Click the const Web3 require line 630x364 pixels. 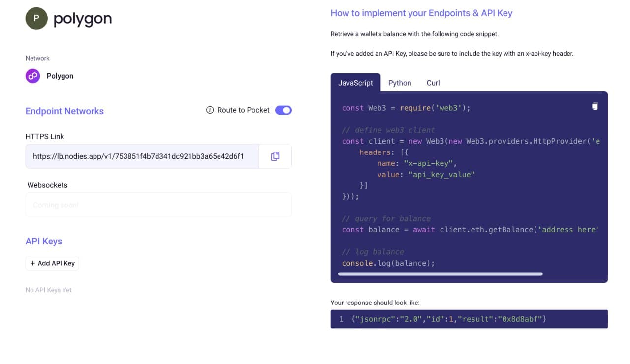click(406, 108)
